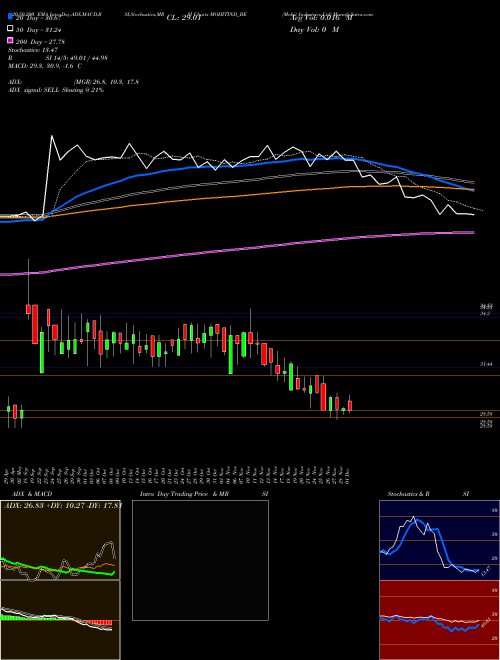500x660 pixels.
Task: Select the '50 Day - 31.24' legend text
Action: point(40,30)
